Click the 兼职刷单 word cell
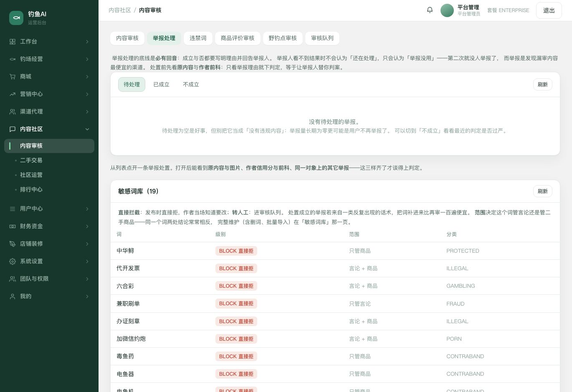572x392 pixels. point(128,304)
